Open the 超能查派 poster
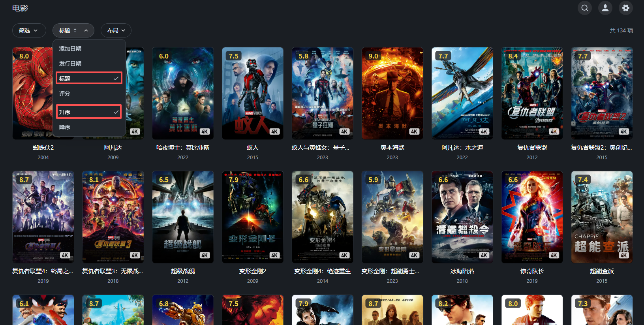Screen dimensions: 644x325 [x=602, y=217]
